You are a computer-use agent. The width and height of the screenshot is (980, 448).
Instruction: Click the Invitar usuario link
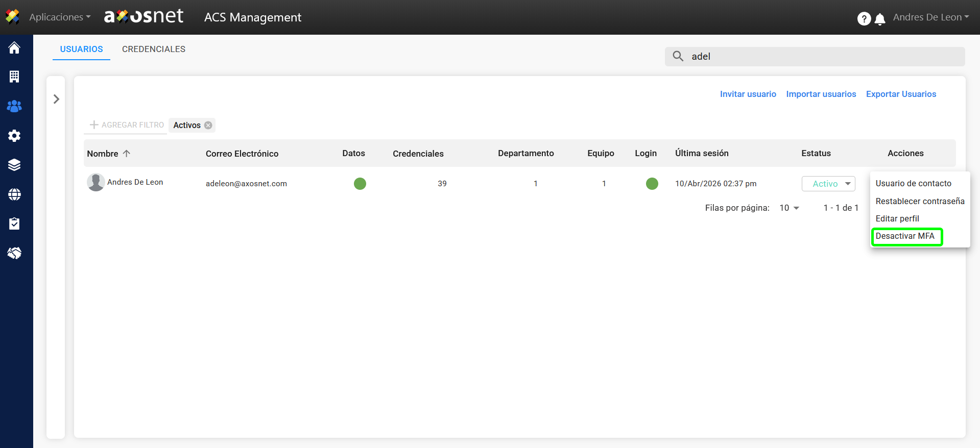[x=748, y=94]
